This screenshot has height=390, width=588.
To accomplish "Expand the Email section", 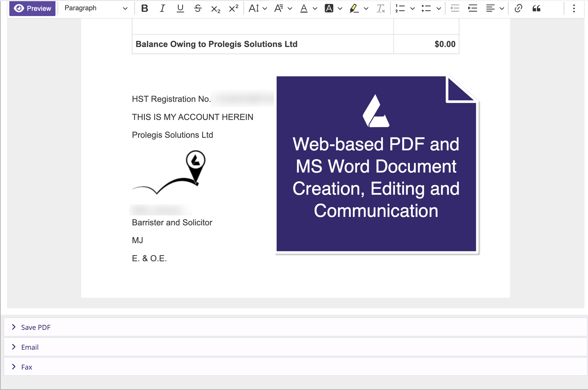I will click(29, 347).
